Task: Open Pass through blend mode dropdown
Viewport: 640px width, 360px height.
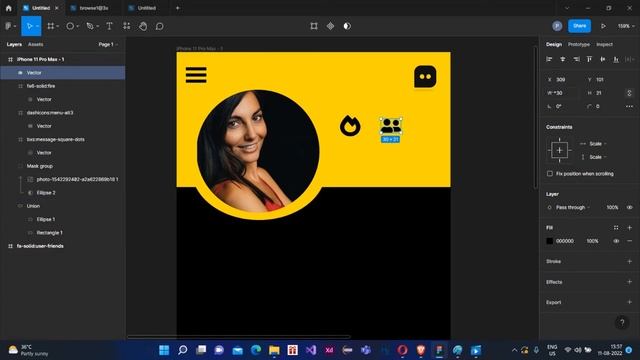Action: click(573, 207)
